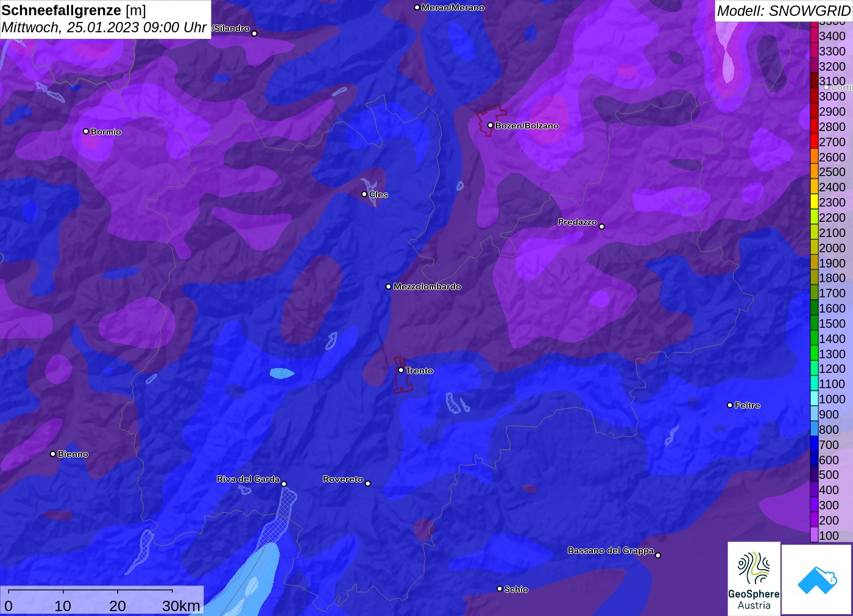Click the Bassano del Grappa label

[611, 550]
